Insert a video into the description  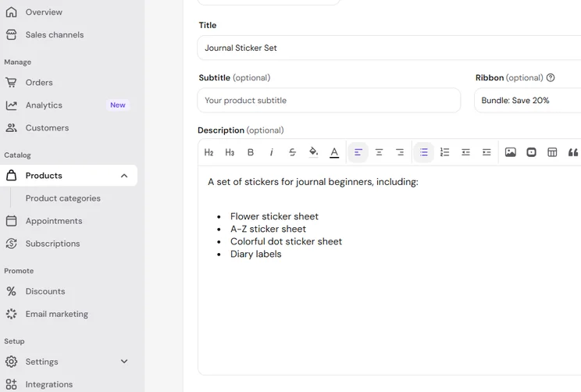[531, 152]
